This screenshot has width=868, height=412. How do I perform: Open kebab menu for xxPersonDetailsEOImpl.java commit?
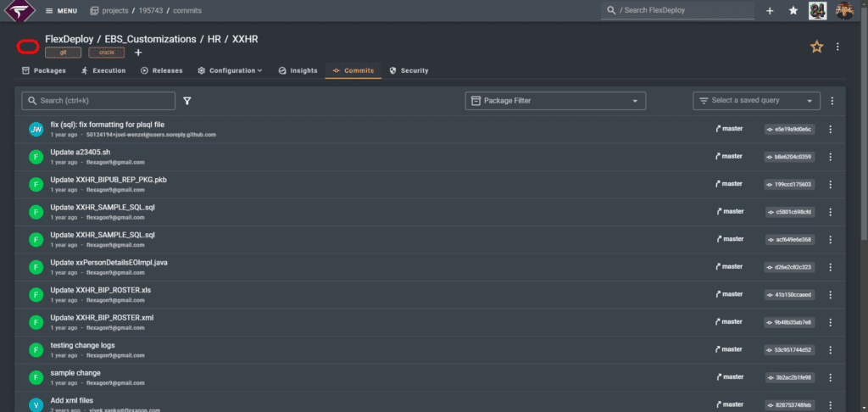pos(830,268)
